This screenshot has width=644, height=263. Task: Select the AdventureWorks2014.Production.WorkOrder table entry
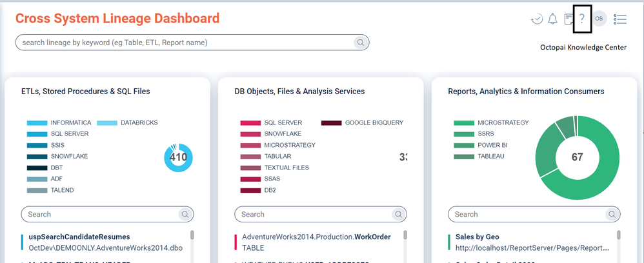point(316,237)
